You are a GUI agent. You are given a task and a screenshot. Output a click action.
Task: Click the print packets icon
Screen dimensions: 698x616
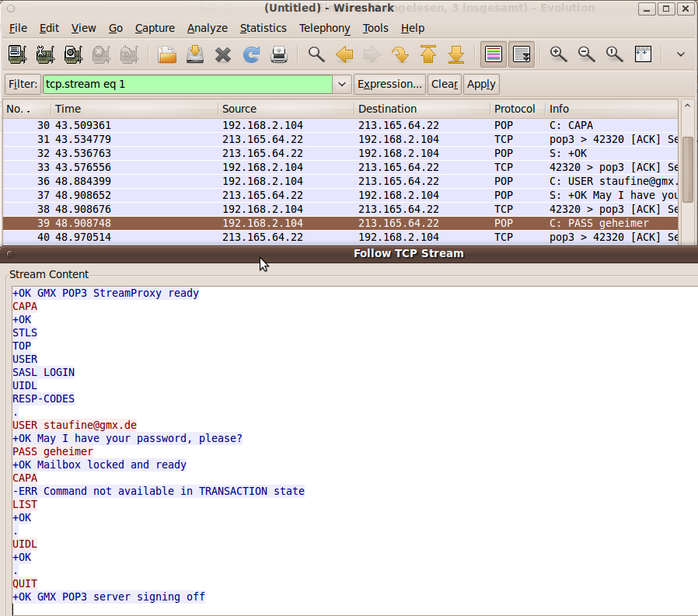[x=279, y=54]
